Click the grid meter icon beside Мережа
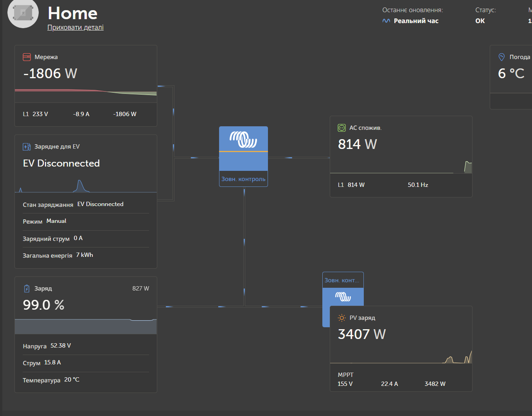The width and height of the screenshot is (532, 416). click(x=27, y=57)
